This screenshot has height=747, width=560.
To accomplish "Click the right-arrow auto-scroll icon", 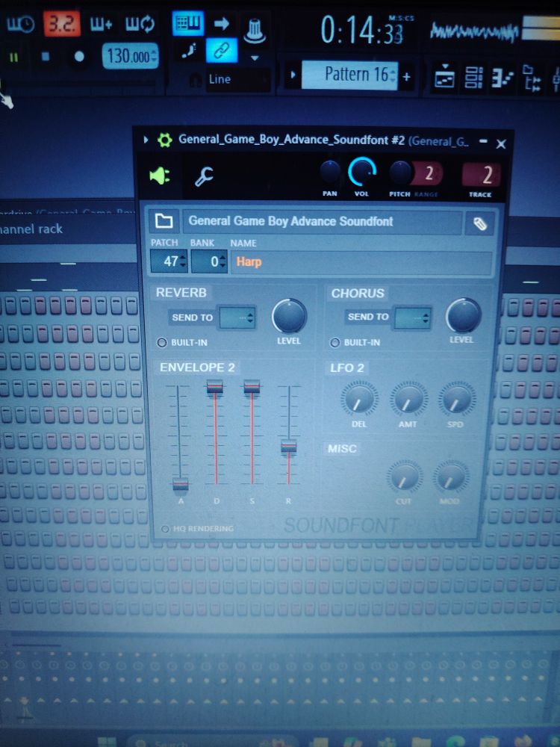I will [222, 23].
